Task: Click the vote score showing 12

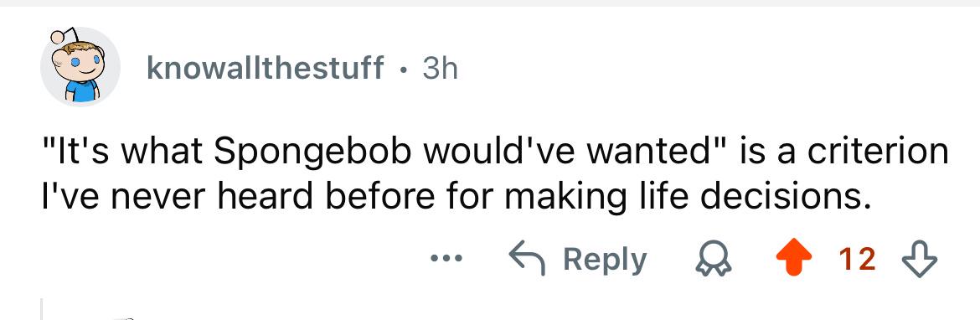Action: [858, 259]
